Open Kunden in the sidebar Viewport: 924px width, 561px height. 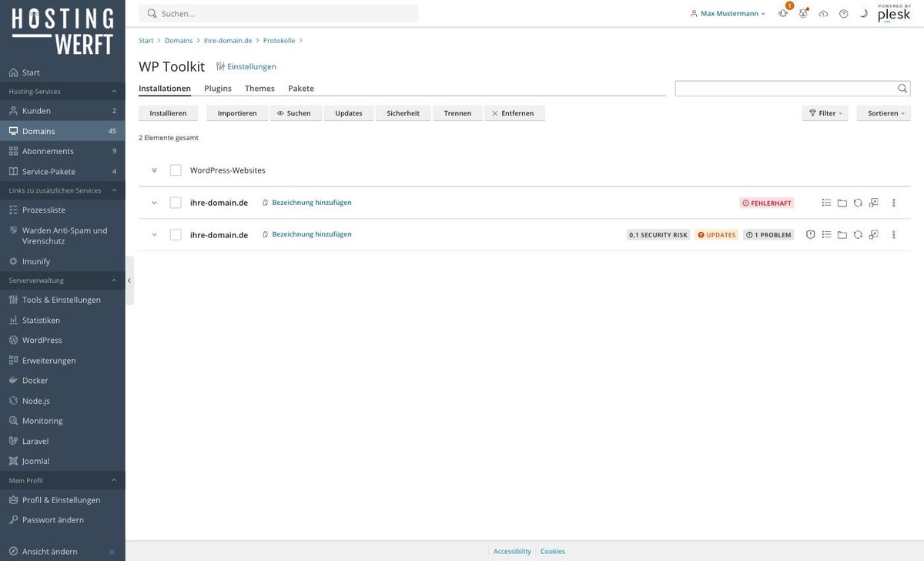[x=62, y=111]
